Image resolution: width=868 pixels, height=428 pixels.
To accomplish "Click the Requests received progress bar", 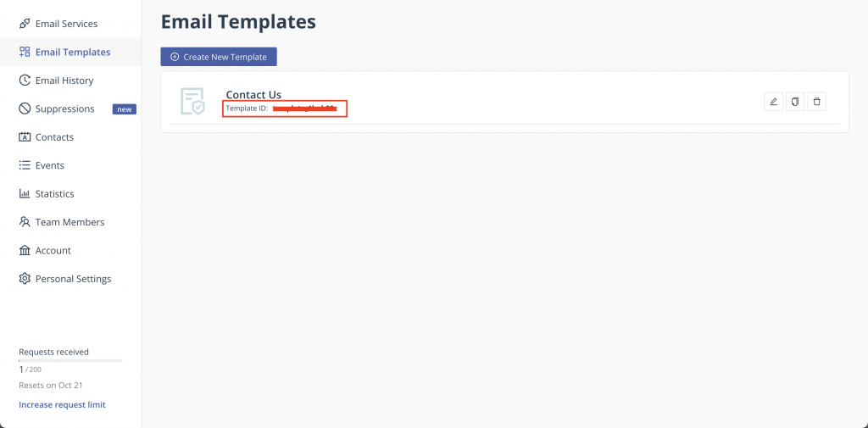I will [70, 360].
